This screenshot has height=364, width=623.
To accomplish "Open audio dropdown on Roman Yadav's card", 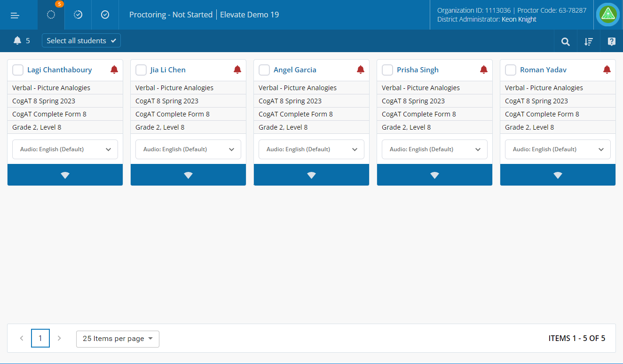I will click(x=558, y=149).
